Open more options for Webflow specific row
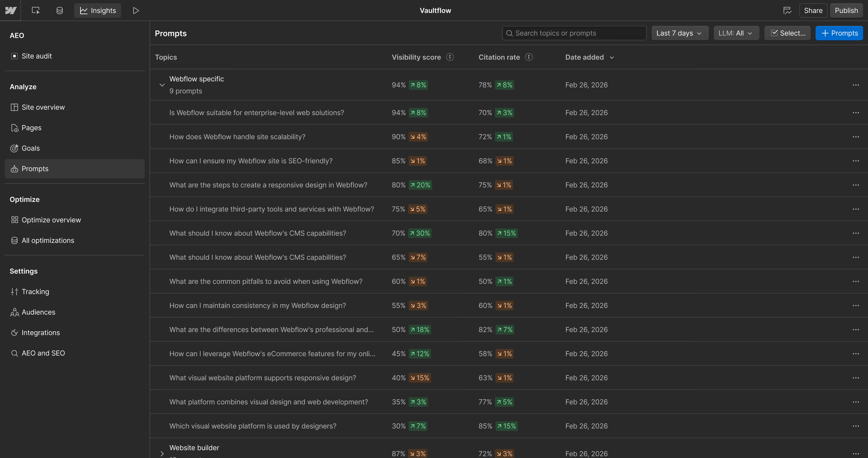Image resolution: width=868 pixels, height=458 pixels. click(856, 85)
